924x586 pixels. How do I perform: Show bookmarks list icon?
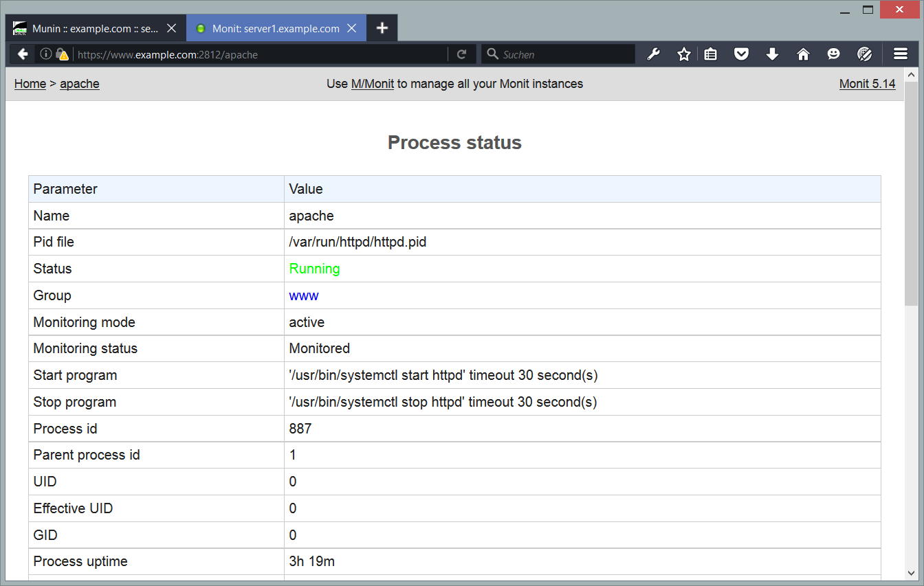tap(711, 54)
